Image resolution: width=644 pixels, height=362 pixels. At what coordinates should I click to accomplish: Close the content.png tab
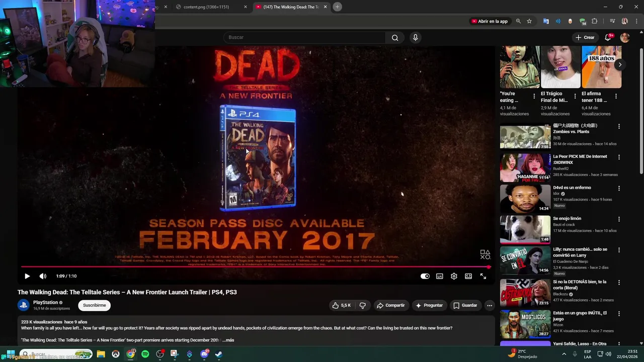(246, 7)
